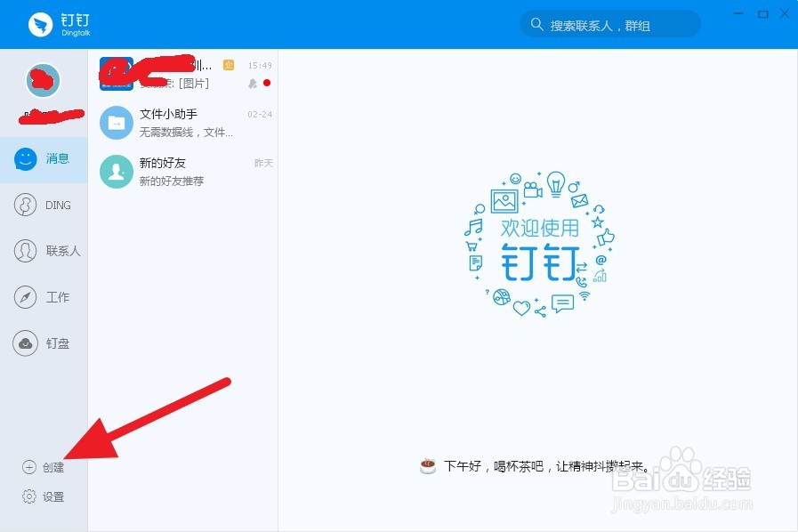The width and height of the screenshot is (798, 532).
Task: Maximize the DingTalk window
Action: tap(763, 14)
